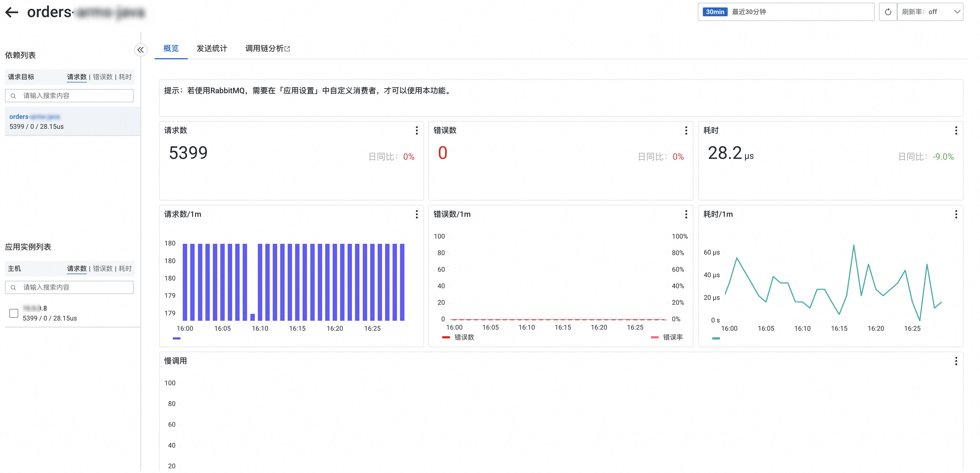
Task: Open the 刷新率 off dropdown
Action: (x=930, y=12)
